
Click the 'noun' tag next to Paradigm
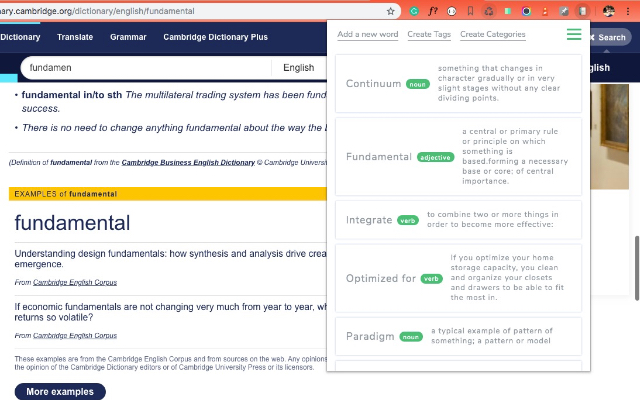pyautogui.click(x=411, y=337)
